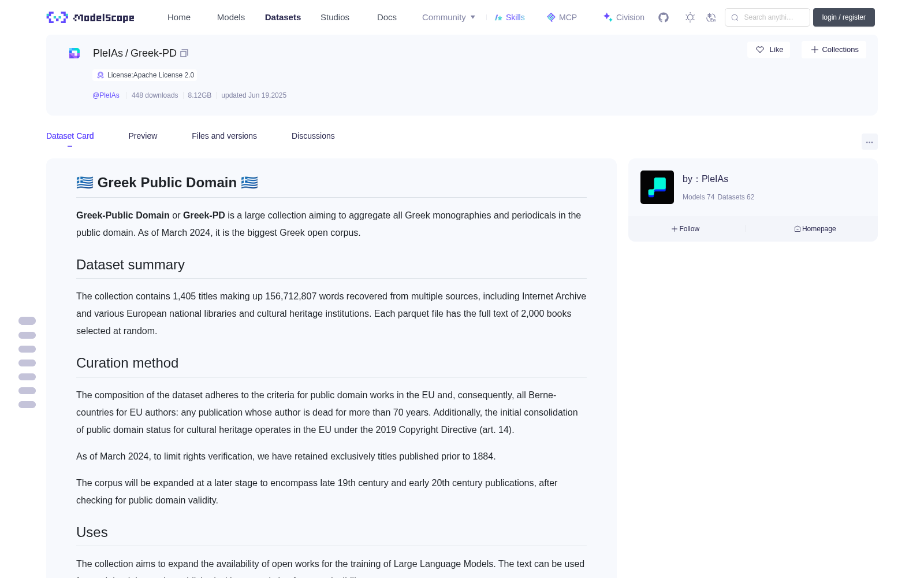Open the MCP link
Image resolution: width=924 pixels, height=578 pixels.
(562, 17)
